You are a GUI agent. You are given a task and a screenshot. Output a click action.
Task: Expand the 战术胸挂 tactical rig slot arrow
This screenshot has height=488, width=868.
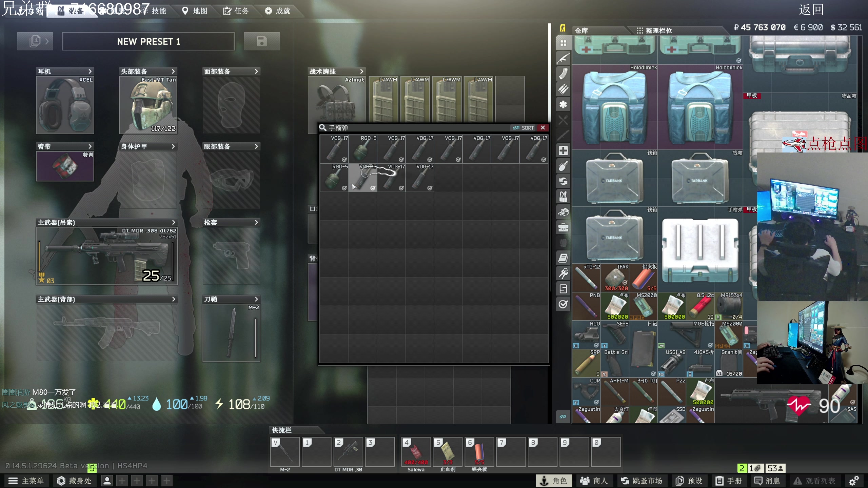[x=361, y=72]
